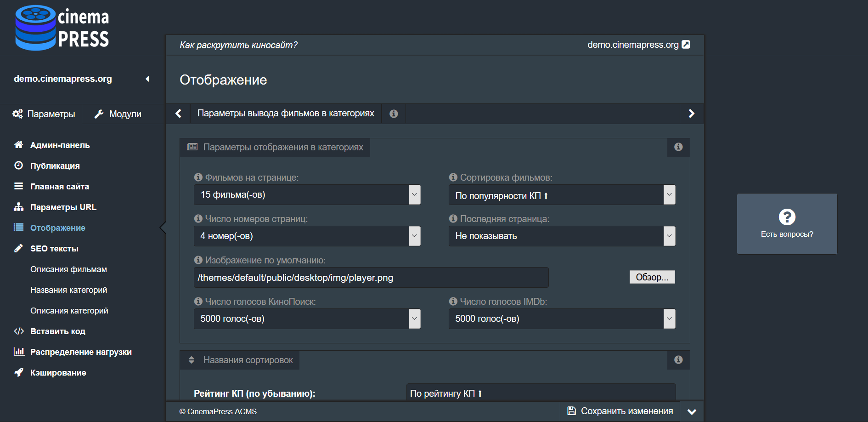
Task: Click info icon beside category output parameters tab
Action: click(394, 114)
